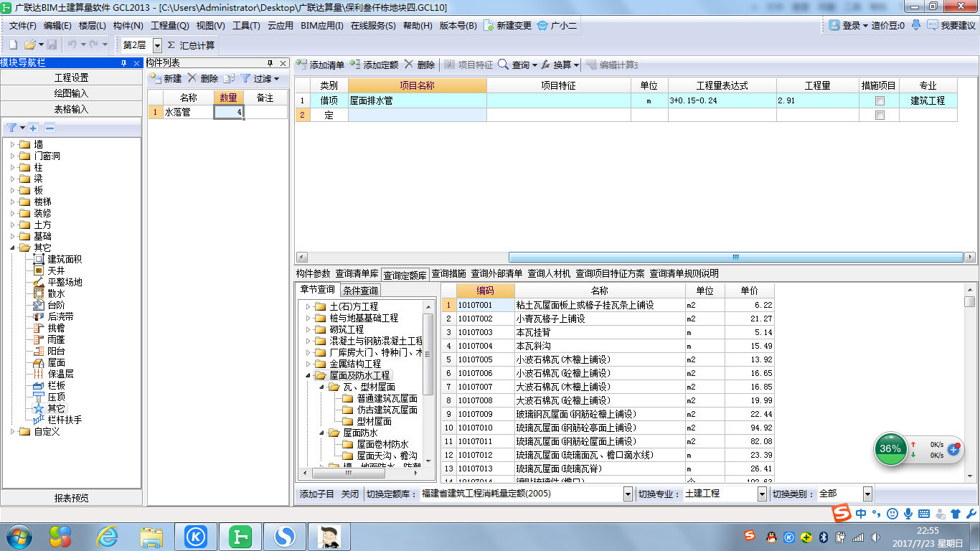The width and height of the screenshot is (980, 551).
Task: Collapse 屋面及防水工程 chapter node
Action: tap(308, 375)
